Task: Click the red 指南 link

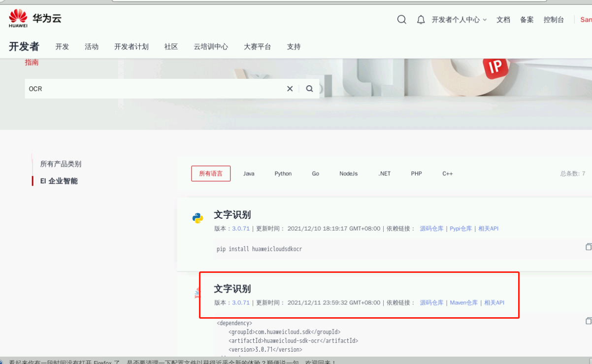Action: (32, 63)
